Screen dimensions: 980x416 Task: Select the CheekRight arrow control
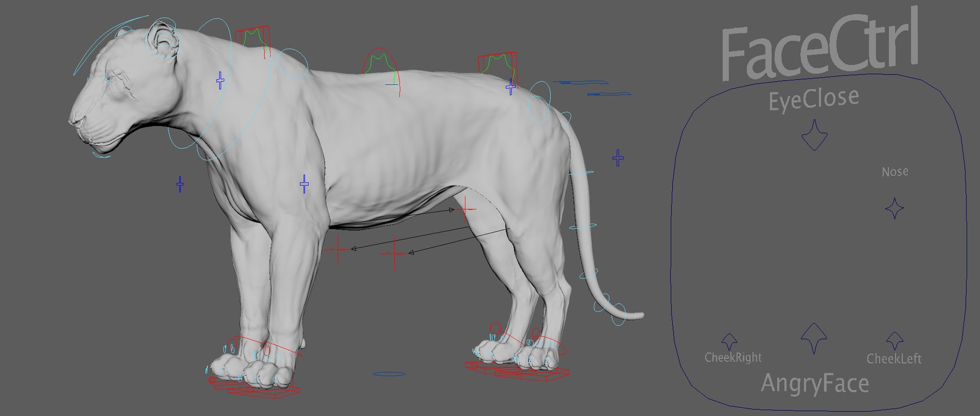pos(729,342)
